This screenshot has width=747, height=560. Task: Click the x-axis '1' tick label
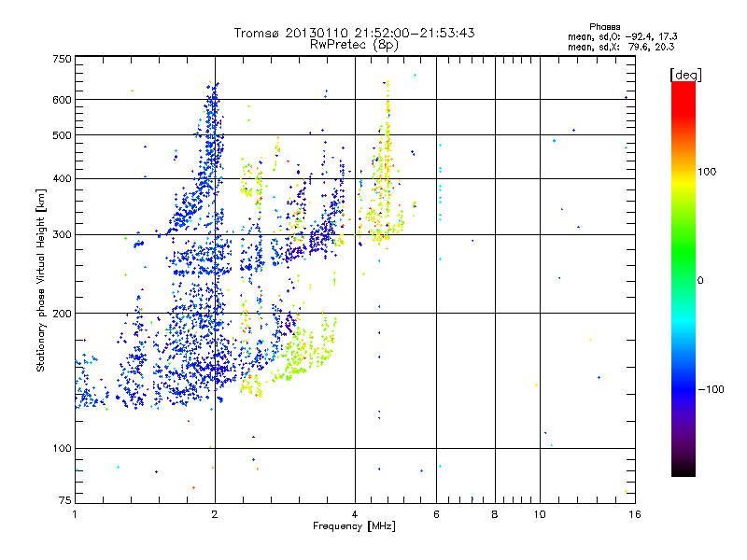[x=75, y=514]
